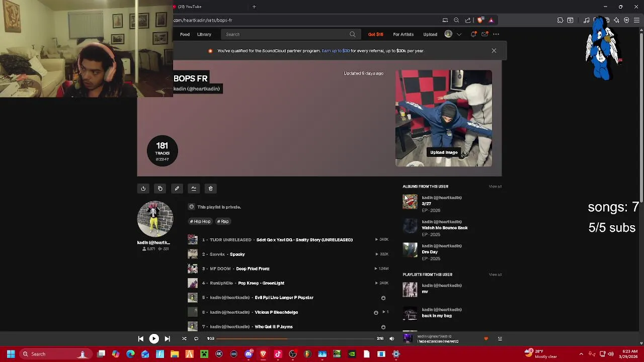Play track 5 Evil Ppl Live Longer P Popstar

pyautogui.click(x=284, y=298)
